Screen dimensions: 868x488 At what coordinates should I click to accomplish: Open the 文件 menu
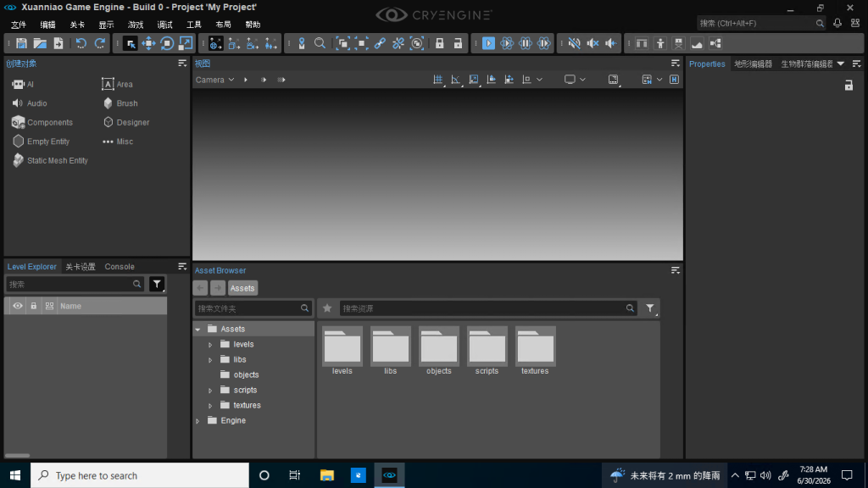coord(19,25)
